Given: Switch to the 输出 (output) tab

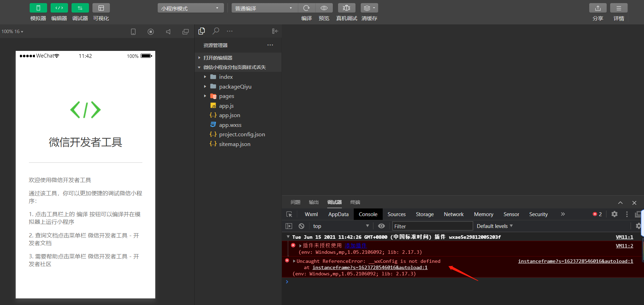Looking at the screenshot, I should pos(314,202).
